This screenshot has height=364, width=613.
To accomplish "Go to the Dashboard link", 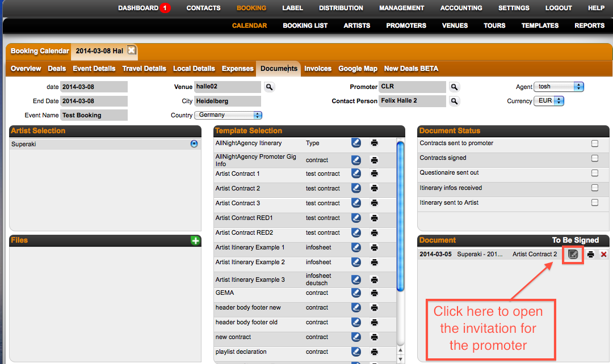I will tap(138, 8).
